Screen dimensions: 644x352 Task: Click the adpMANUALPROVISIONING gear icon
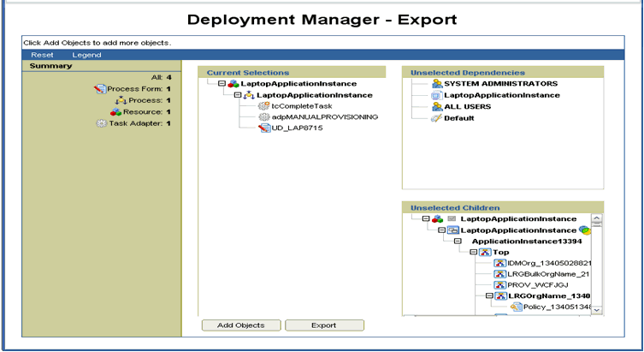click(x=264, y=117)
